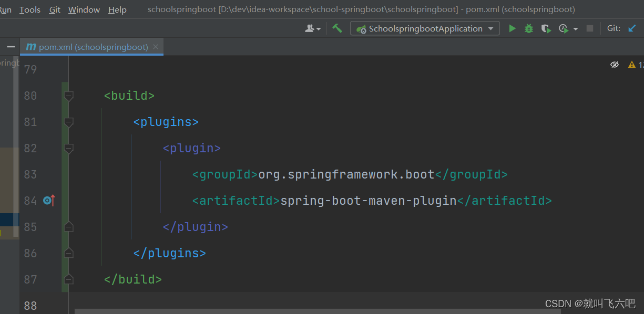
Task: Click the upward fold chevron on line 85
Action: [x=68, y=226]
